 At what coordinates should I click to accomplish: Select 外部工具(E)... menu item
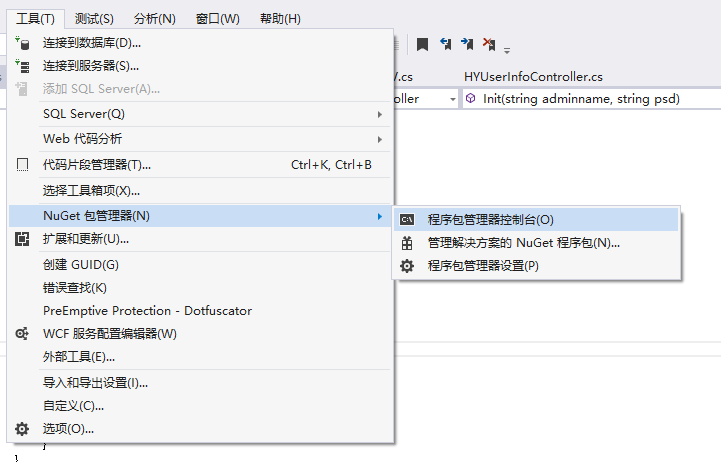(200, 357)
